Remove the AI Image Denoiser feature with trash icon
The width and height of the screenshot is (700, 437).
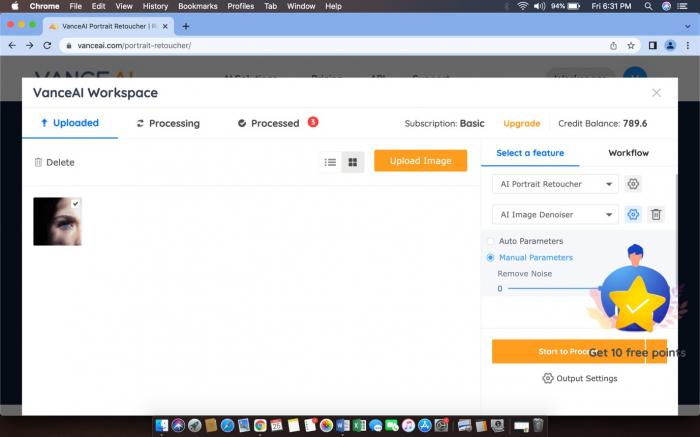656,215
